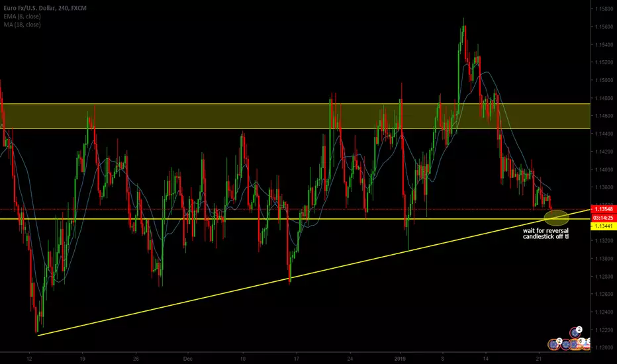Open the leftmost bottom EU event icon
This screenshot has height=364, width=617.
pyautogui.click(x=553, y=345)
